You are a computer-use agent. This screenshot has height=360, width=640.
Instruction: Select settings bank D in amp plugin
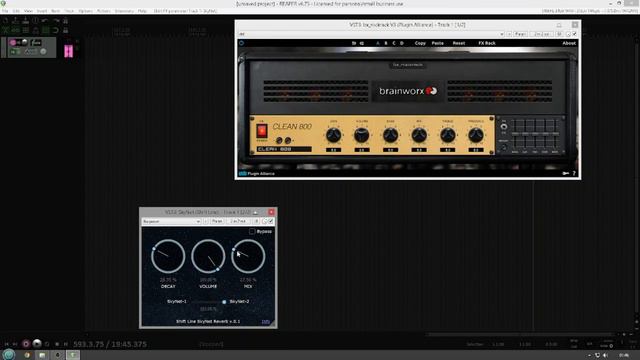402,43
